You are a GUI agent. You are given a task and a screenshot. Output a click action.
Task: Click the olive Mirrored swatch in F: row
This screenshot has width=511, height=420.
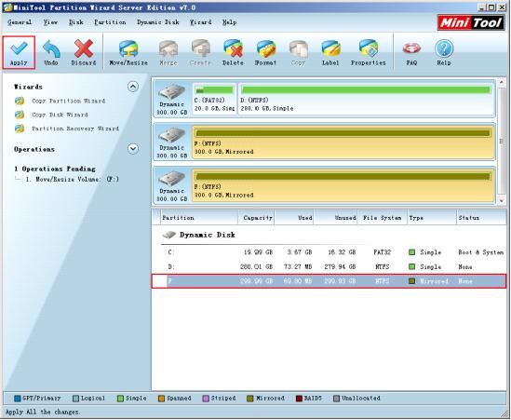tap(412, 280)
